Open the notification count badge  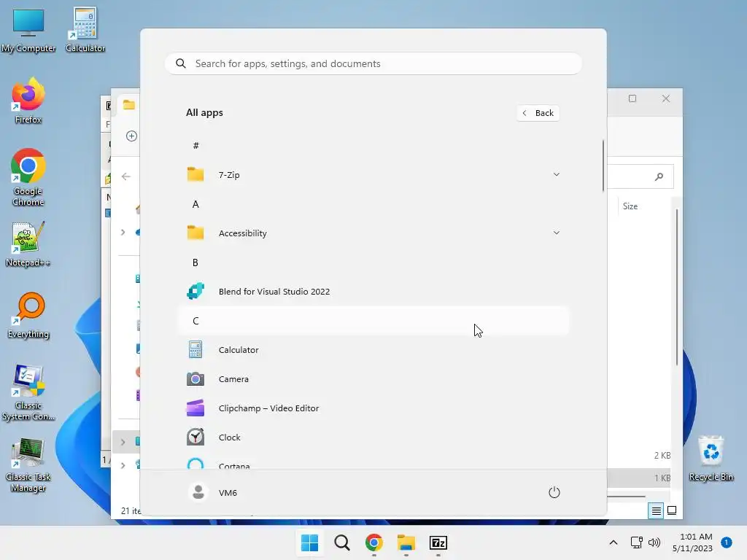pyautogui.click(x=727, y=542)
